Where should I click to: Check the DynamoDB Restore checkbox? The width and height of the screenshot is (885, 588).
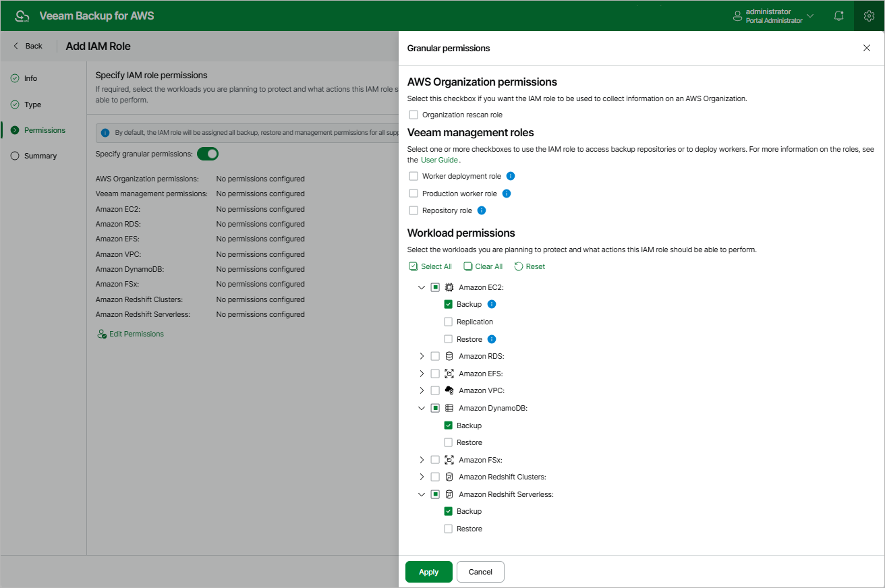coord(449,442)
